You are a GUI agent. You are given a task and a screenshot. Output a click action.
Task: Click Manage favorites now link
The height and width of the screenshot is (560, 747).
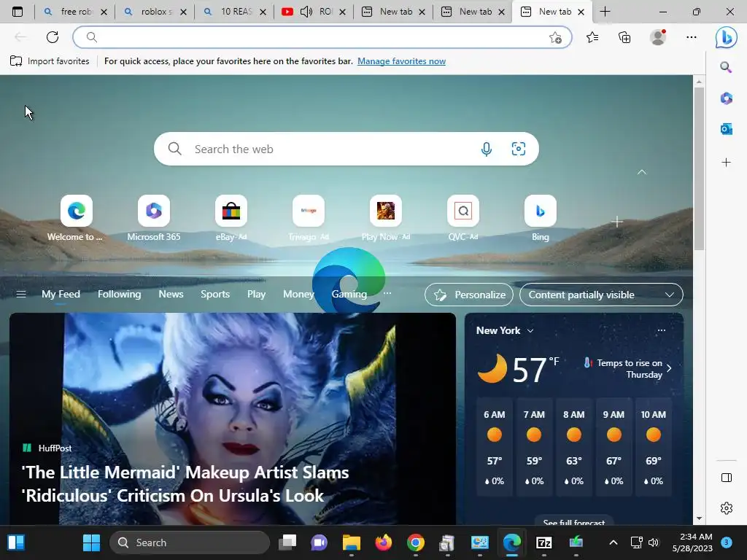pos(402,61)
